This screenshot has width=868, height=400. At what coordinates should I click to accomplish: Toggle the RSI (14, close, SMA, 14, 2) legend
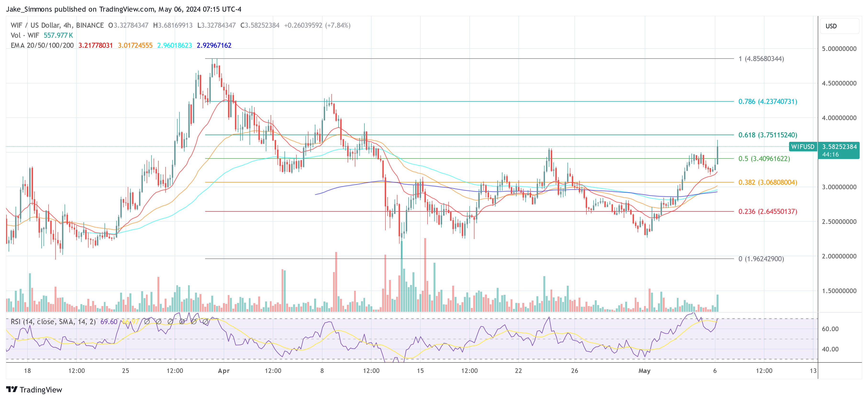tap(53, 322)
